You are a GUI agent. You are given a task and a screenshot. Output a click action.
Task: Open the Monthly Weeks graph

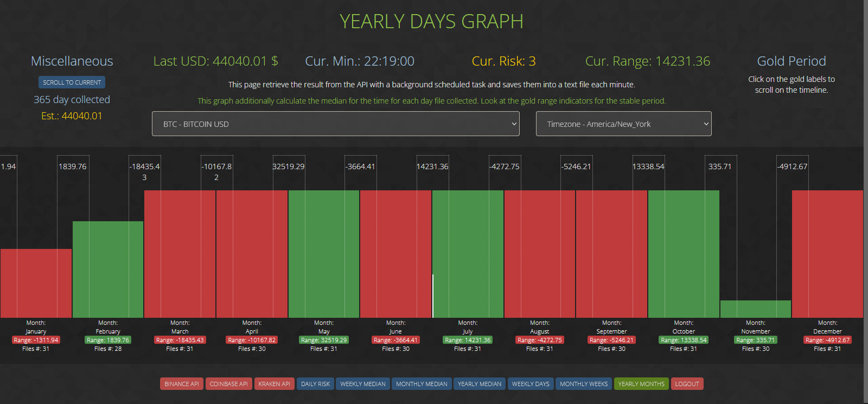tap(584, 384)
